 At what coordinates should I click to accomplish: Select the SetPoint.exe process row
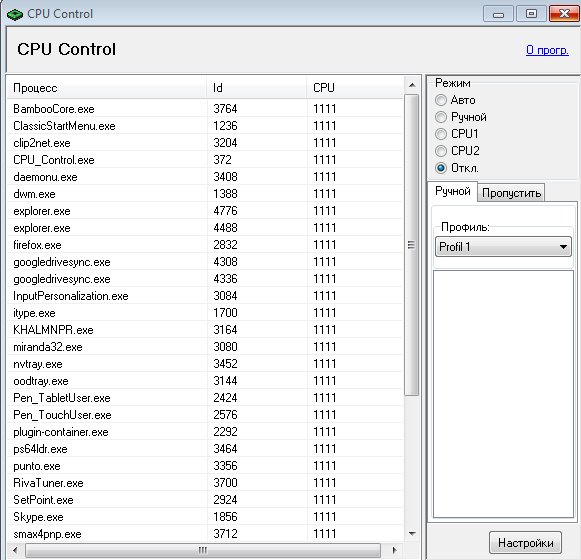point(205,500)
